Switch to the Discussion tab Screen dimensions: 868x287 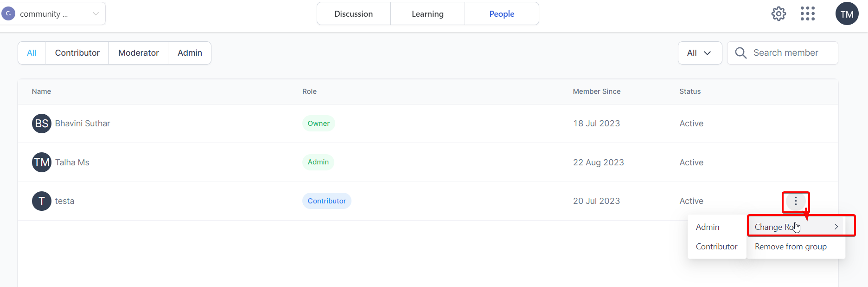tap(354, 14)
